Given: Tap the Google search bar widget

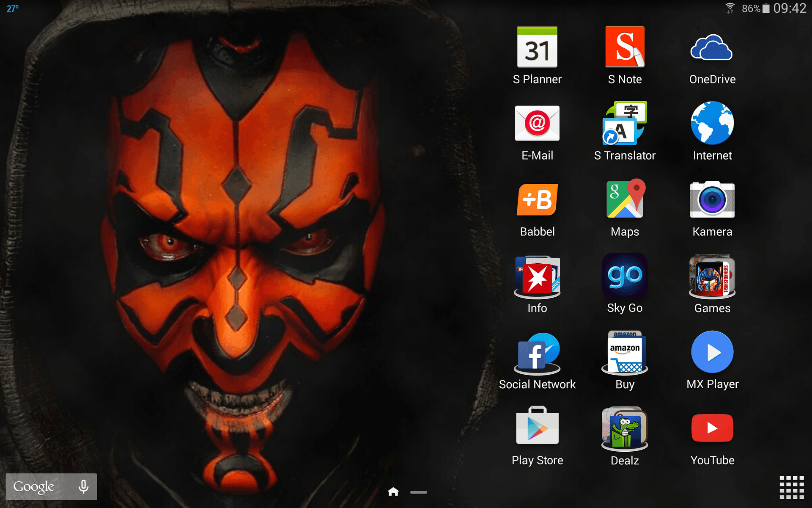Looking at the screenshot, I should 51,486.
